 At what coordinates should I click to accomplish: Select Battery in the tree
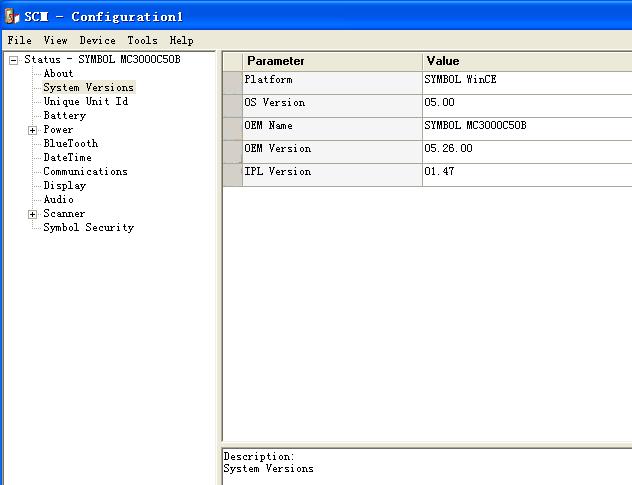tap(64, 116)
